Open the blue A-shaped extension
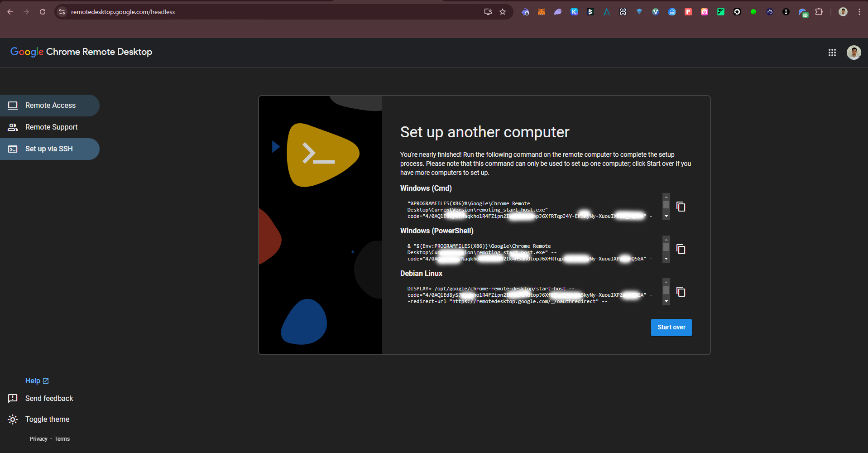This screenshot has height=453, width=868. (607, 12)
